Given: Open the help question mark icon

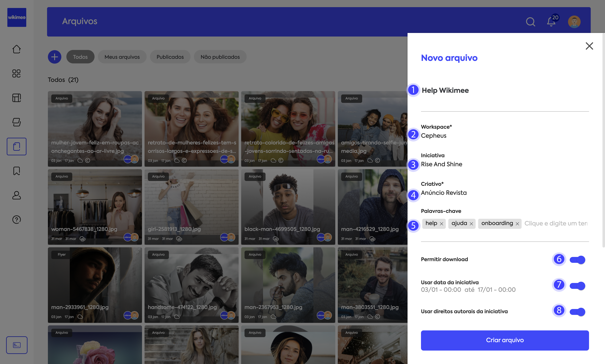Looking at the screenshot, I should tap(16, 220).
